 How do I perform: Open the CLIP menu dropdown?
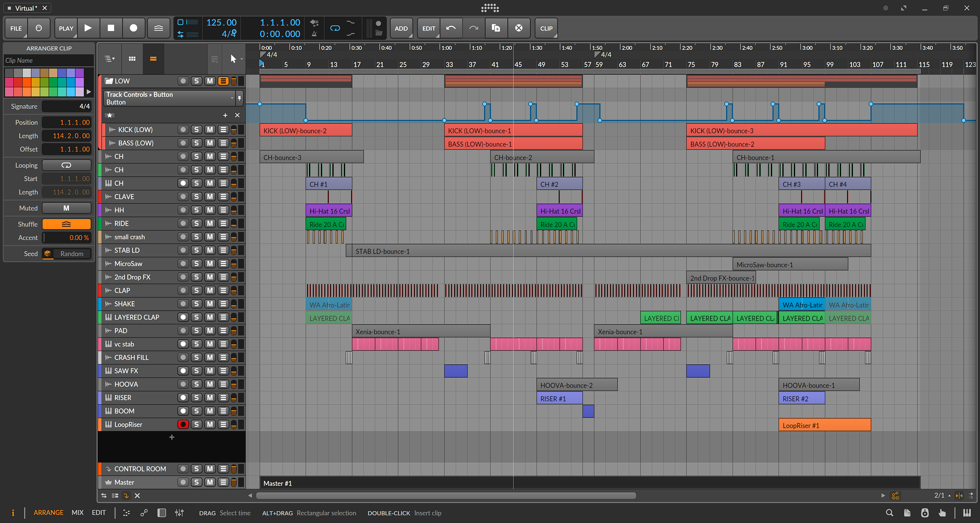546,28
